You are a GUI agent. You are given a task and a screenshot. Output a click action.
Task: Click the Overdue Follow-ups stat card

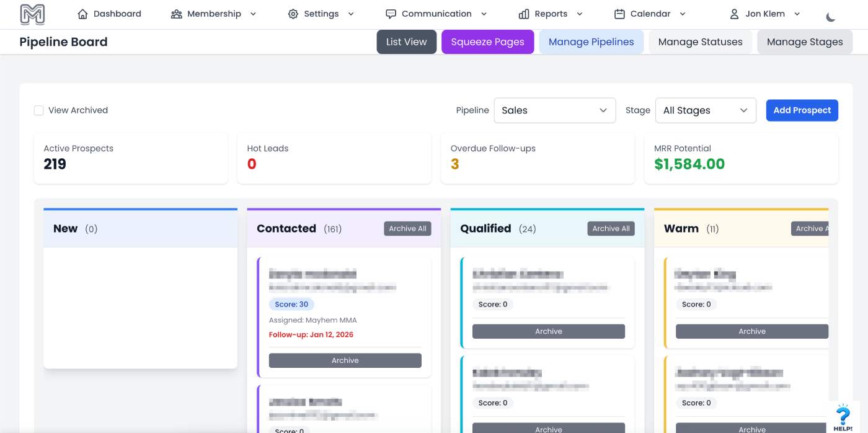[x=537, y=158]
